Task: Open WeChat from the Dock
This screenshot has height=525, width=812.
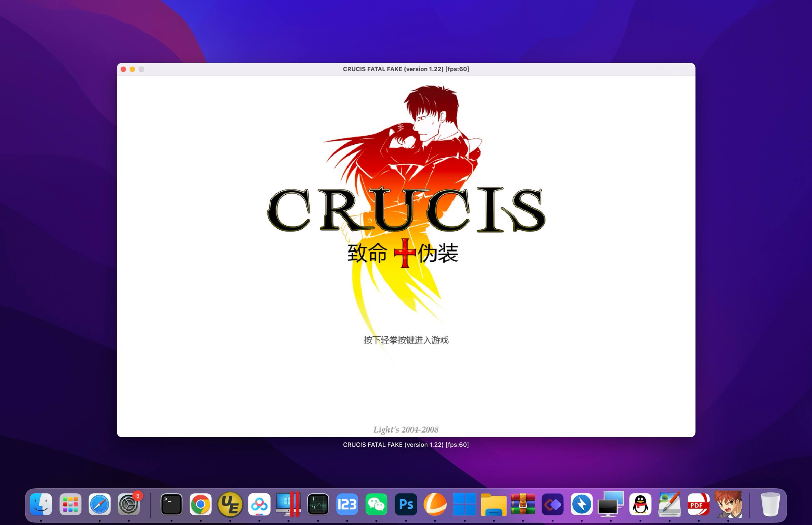Action: tap(376, 504)
